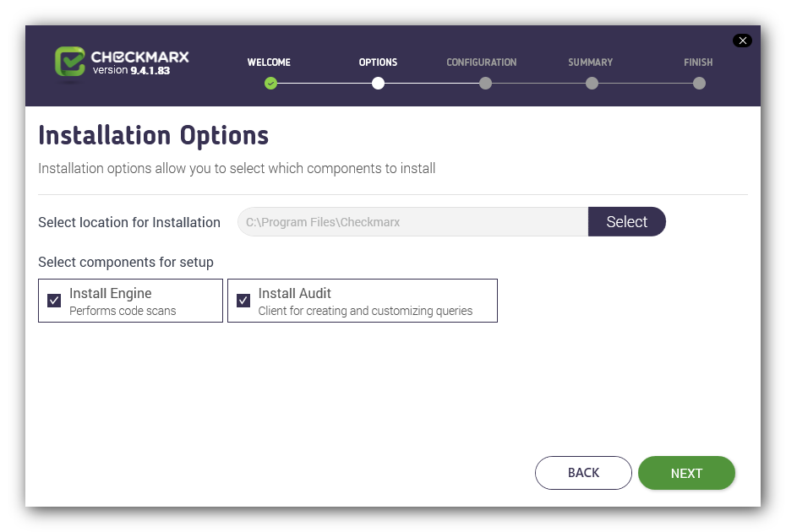Click the gray step dot under Finish
The image size is (786, 532).
[699, 83]
